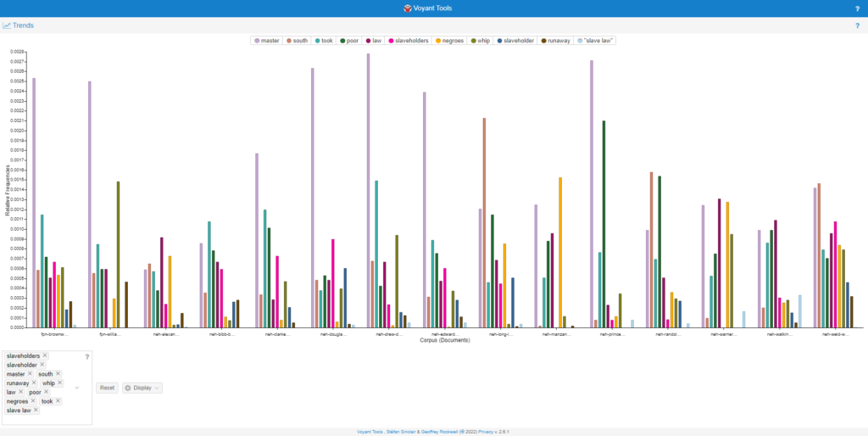The height and width of the screenshot is (436, 868).
Task: Toggle the 'master' series in legend
Action: 270,41
